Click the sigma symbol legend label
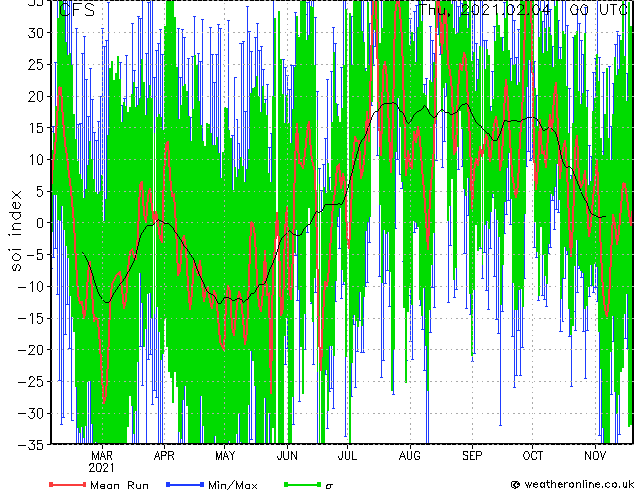This screenshot has width=634, height=490. tap(329, 486)
